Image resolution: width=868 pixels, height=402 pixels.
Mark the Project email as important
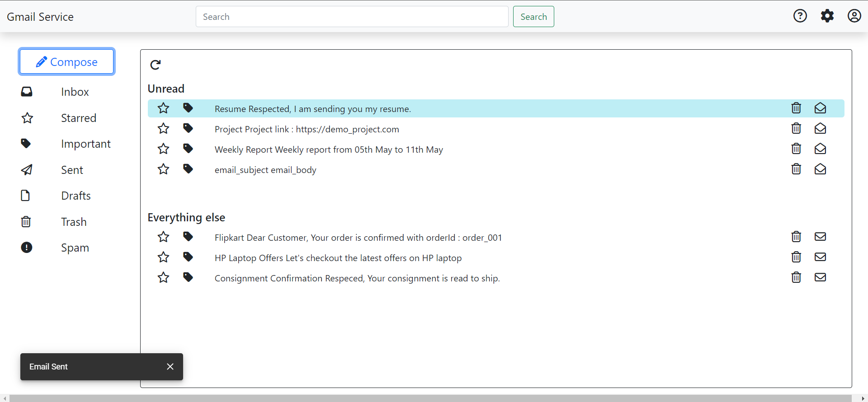coord(188,128)
